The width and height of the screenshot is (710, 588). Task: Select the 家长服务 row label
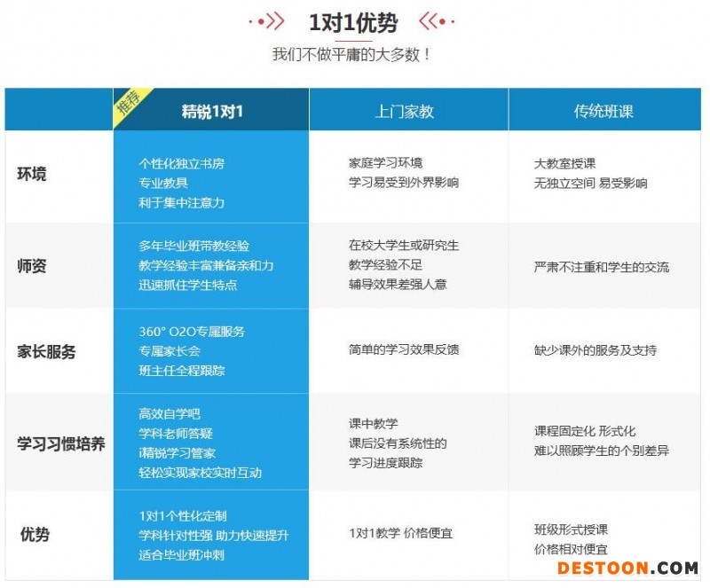tap(46, 351)
